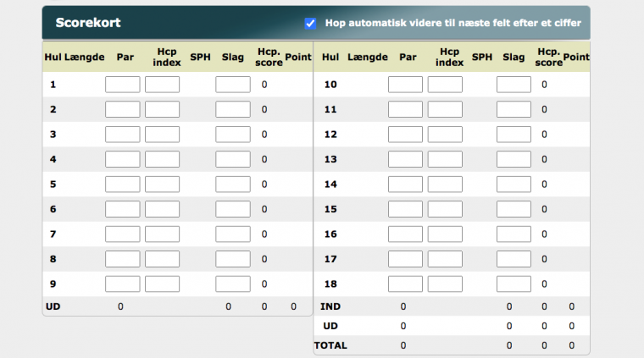The image size is (644, 358).
Task: Click the Par field for hole 14
Action: pos(405,185)
